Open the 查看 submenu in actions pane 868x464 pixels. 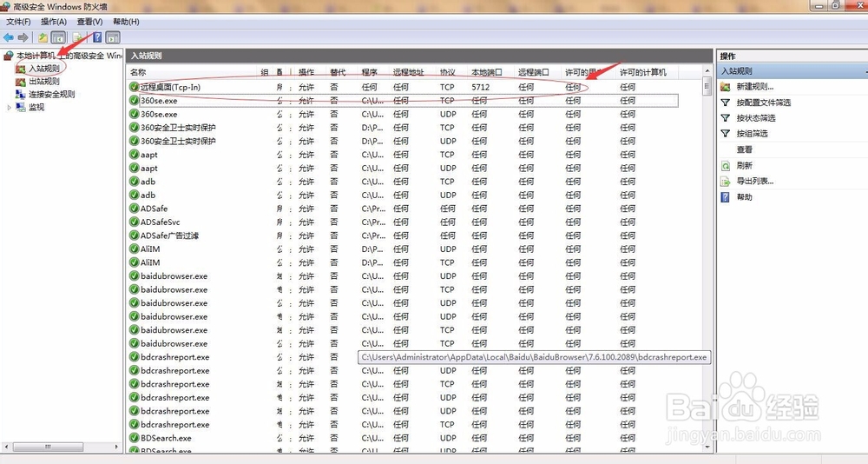[744, 149]
